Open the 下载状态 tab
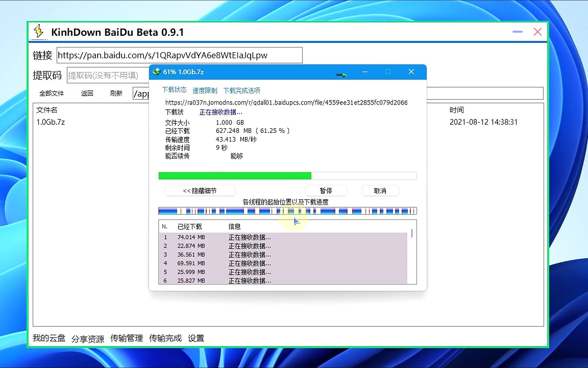Viewport: 588px width, 368px height. [174, 90]
